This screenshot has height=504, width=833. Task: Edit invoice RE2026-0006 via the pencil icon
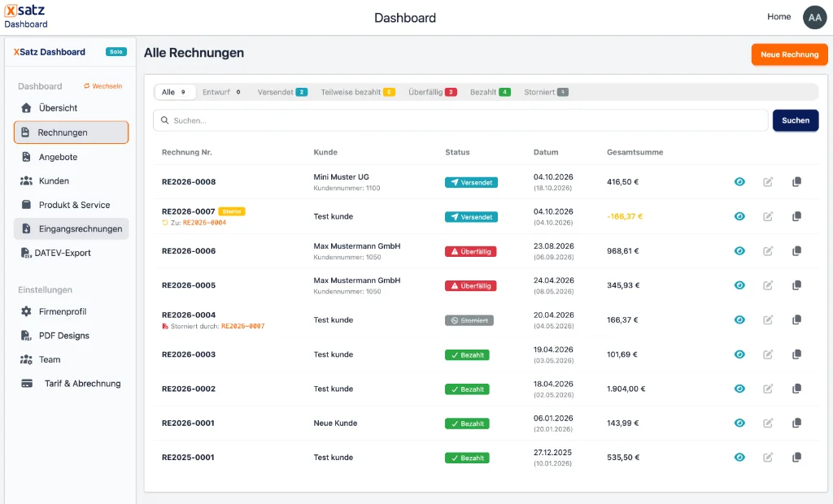tap(768, 251)
